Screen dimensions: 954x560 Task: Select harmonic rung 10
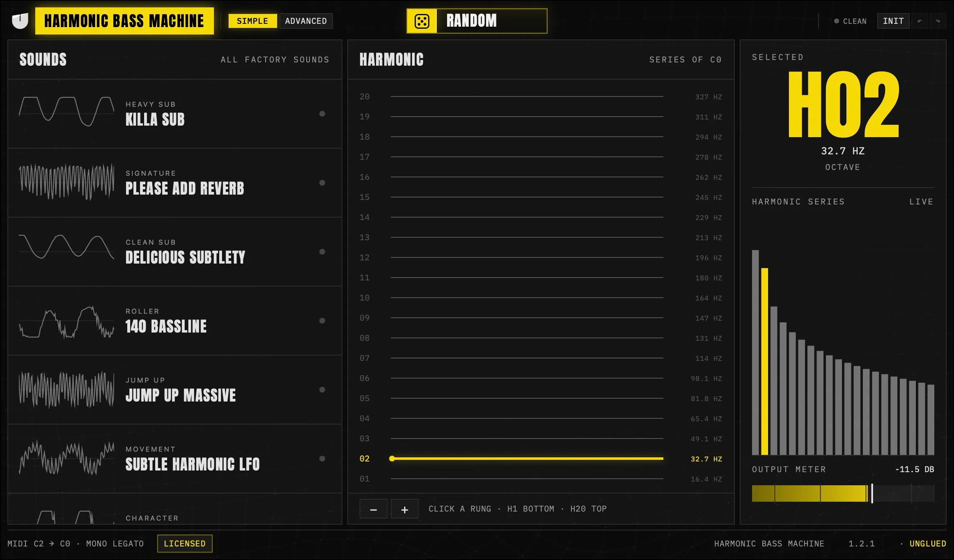[x=527, y=298]
